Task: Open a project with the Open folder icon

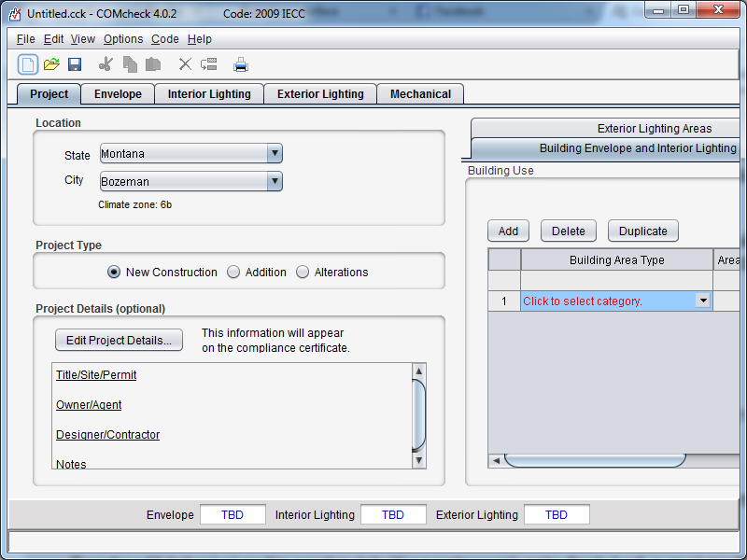Action: [52, 63]
